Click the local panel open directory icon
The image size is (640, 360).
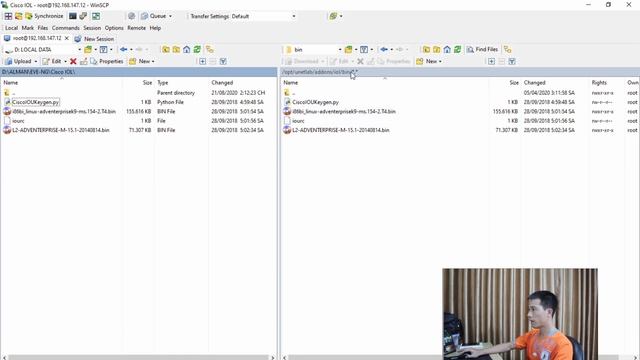tap(88, 49)
